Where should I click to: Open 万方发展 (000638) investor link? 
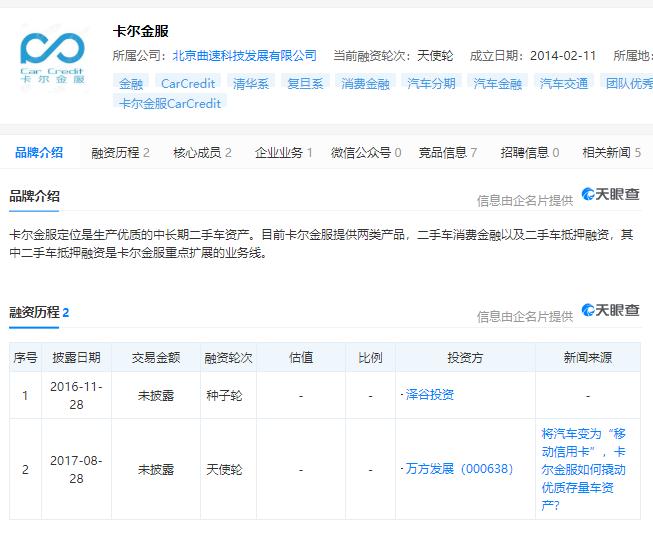point(459,469)
